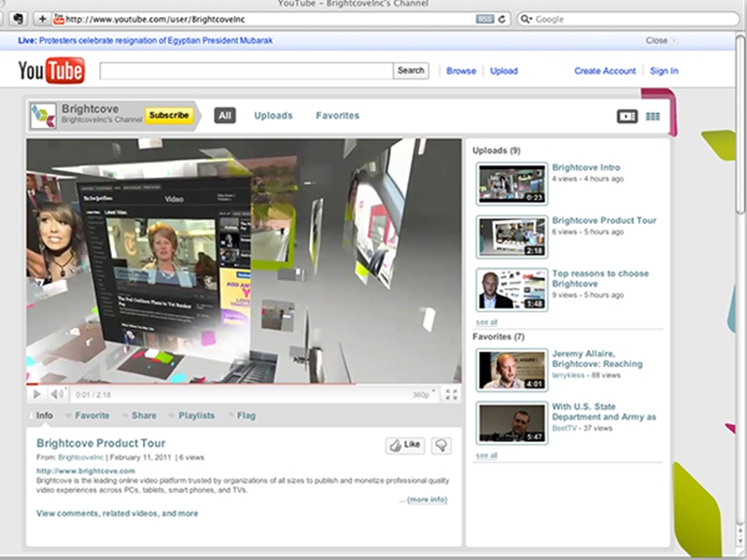
Task: Open Top reasons to choose Brightcove title
Action: pyautogui.click(x=600, y=278)
